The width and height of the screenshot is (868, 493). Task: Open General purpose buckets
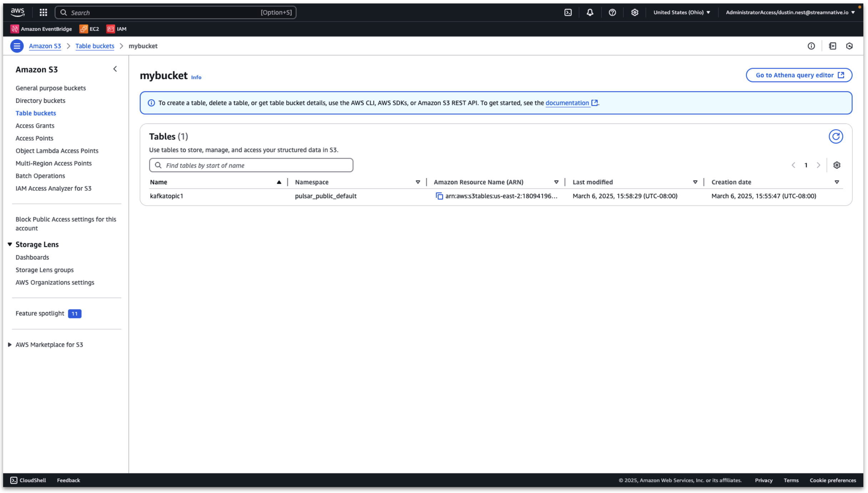(x=51, y=88)
